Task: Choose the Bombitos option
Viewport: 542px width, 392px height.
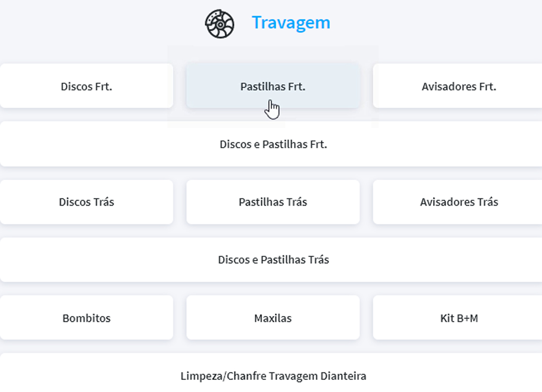Action: click(x=87, y=318)
